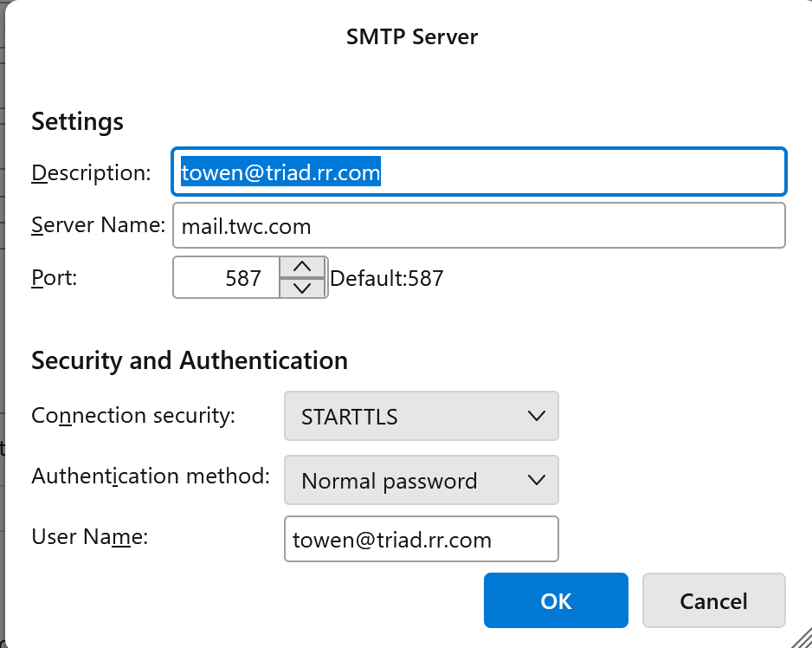Click the "Authentication method:" label
Image resolution: width=812 pixels, height=648 pixels.
coord(151,476)
